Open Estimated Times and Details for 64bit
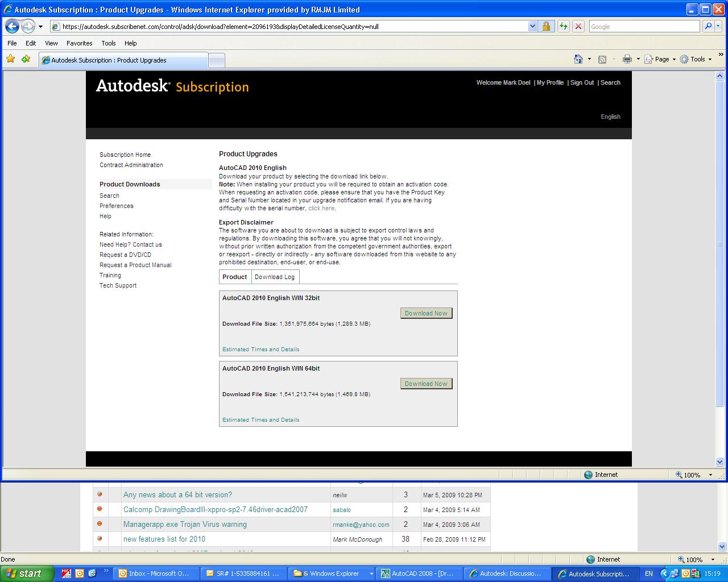This screenshot has height=582, width=728. [x=260, y=420]
